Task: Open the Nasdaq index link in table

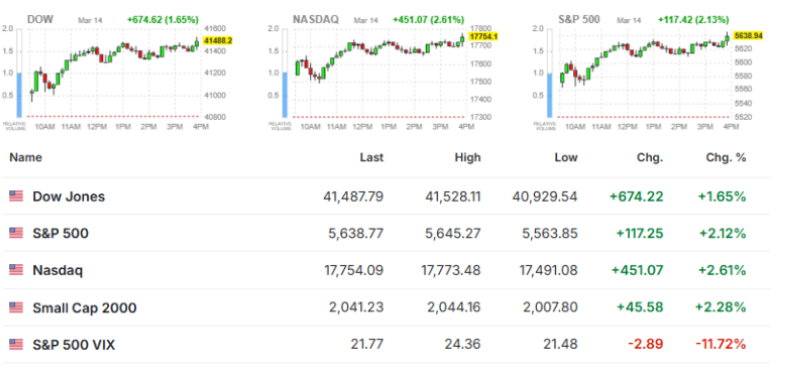Action: click(x=57, y=271)
